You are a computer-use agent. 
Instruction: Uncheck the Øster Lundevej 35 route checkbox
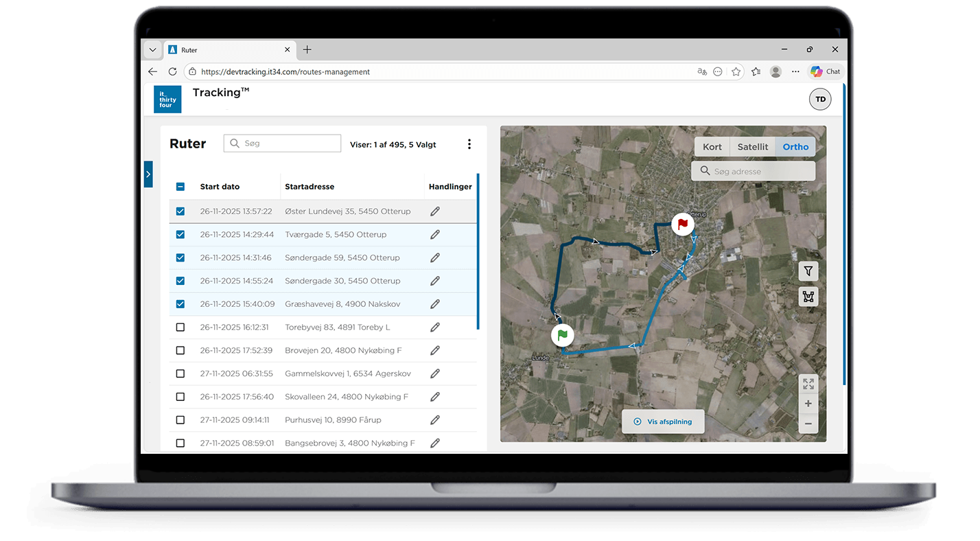(x=180, y=211)
